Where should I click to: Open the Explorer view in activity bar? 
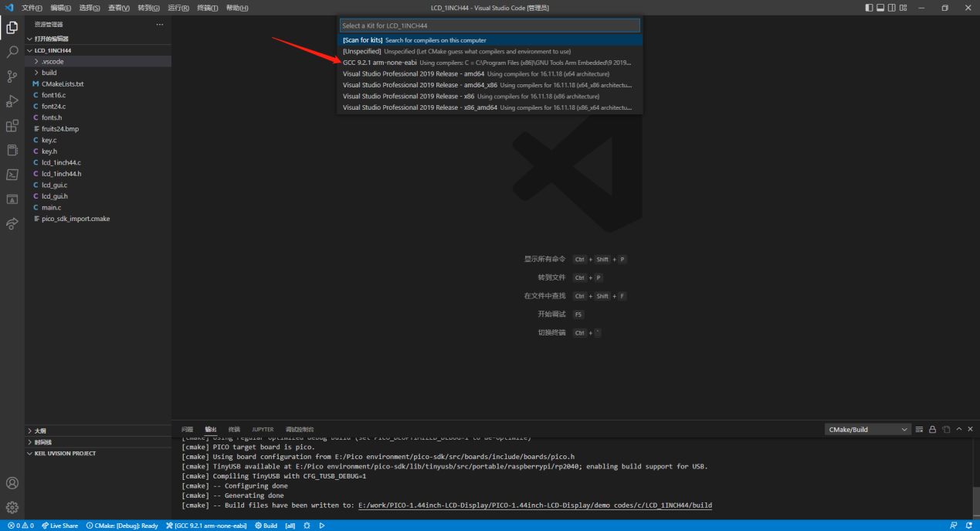12,28
